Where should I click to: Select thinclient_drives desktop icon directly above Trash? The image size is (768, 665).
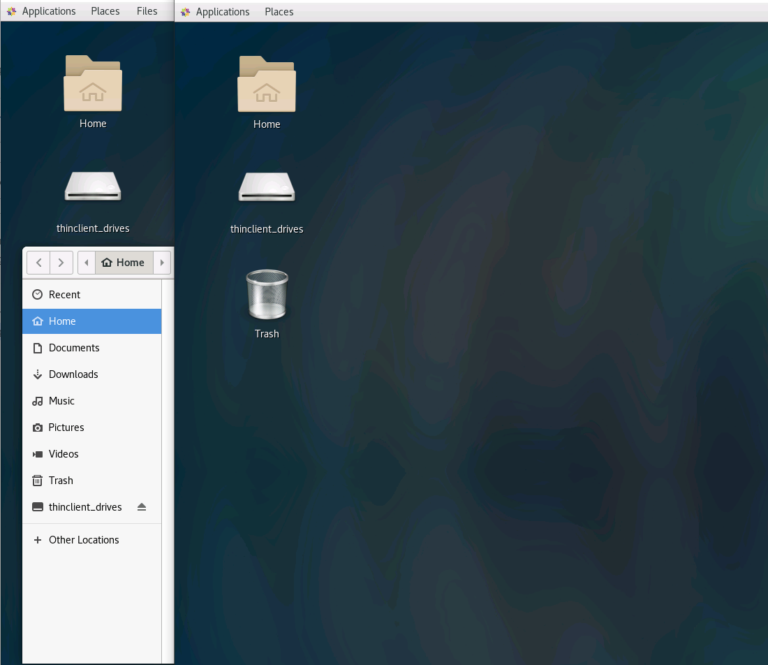point(267,188)
